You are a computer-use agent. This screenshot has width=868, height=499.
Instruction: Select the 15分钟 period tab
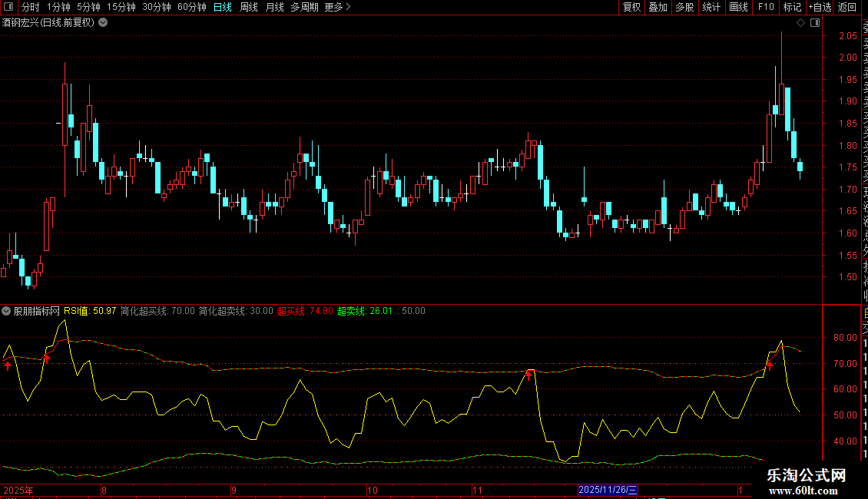pyautogui.click(x=121, y=7)
